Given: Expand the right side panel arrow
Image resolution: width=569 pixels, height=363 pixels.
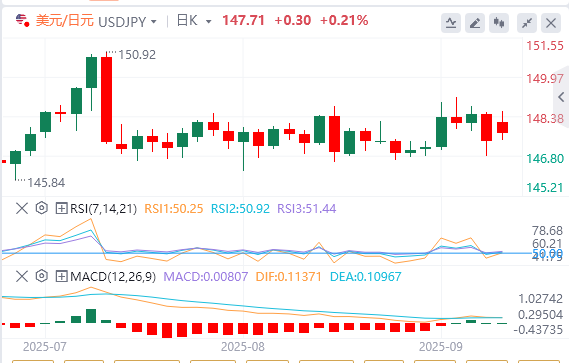Looking at the screenshot, I should click(561, 97).
